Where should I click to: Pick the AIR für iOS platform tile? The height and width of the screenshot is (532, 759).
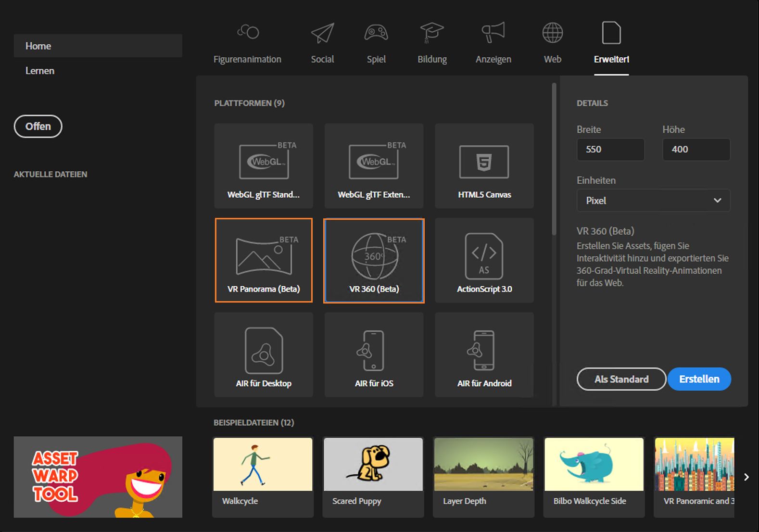pyautogui.click(x=374, y=355)
